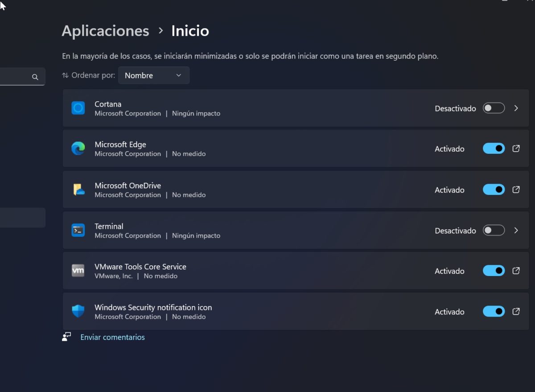Viewport: 535px width, 392px height.
Task: Disable Windows Security notification icon toggle
Action: (x=494, y=311)
